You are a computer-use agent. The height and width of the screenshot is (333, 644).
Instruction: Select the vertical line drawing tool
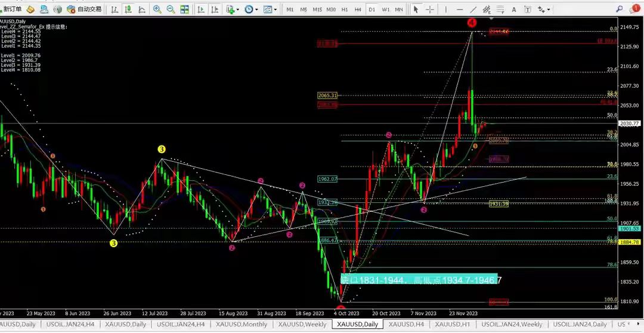click(445, 9)
